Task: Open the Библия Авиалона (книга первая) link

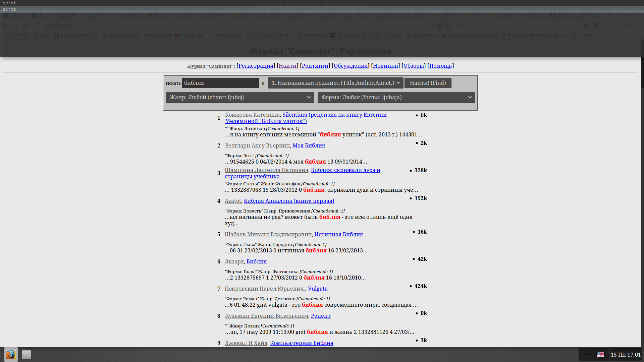Action: (x=289, y=201)
